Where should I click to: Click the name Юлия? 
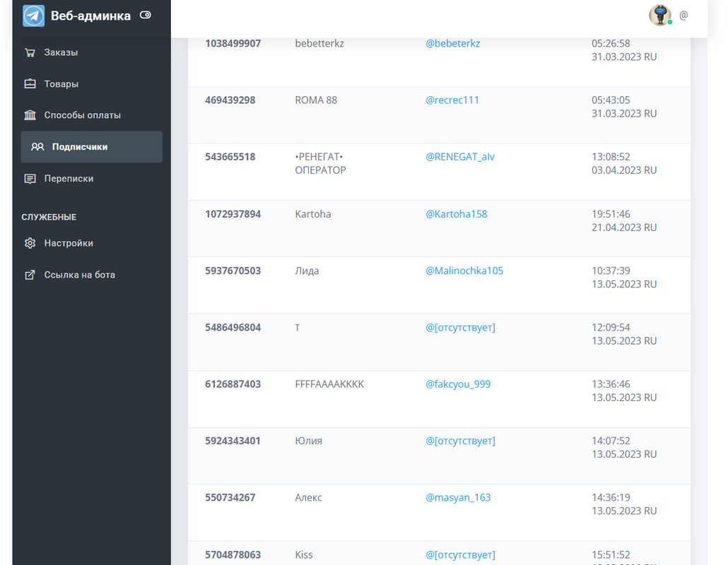[308, 441]
